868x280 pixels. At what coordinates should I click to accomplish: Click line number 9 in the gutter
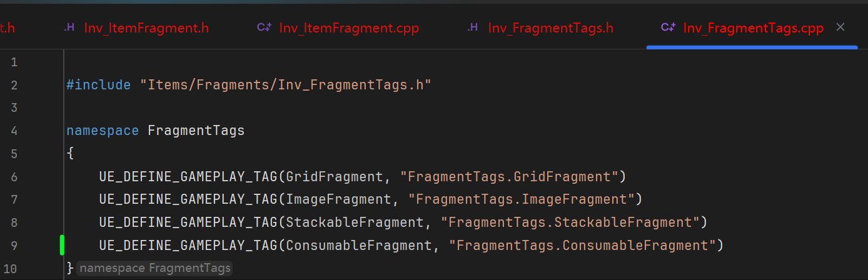click(x=14, y=246)
